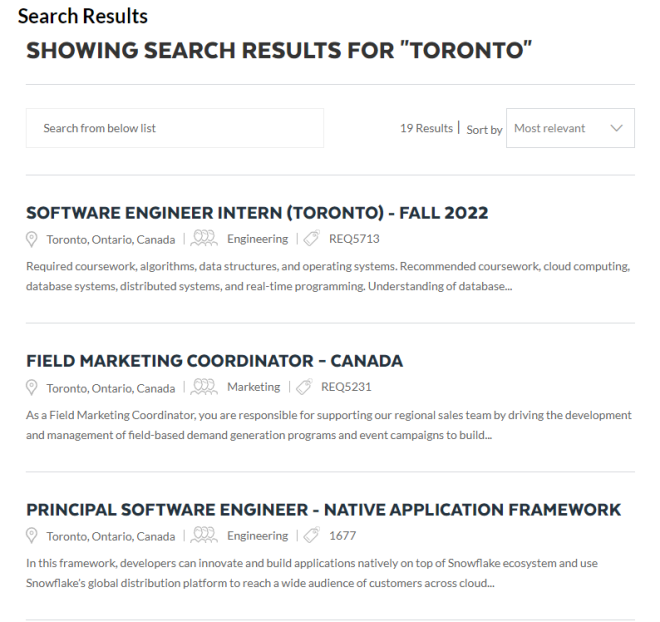Click the Marketing department label
This screenshot has width=660, height=622.
pyautogui.click(x=253, y=387)
